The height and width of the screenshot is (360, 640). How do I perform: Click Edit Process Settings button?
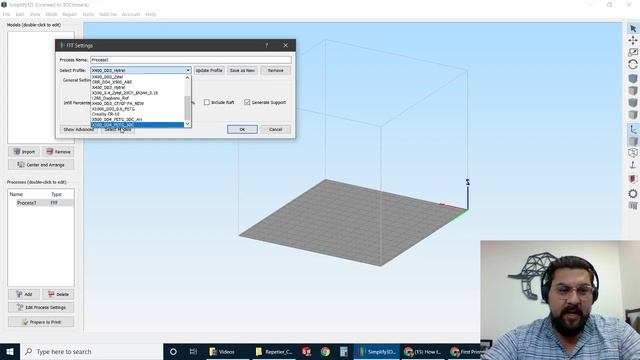pyautogui.click(x=41, y=307)
